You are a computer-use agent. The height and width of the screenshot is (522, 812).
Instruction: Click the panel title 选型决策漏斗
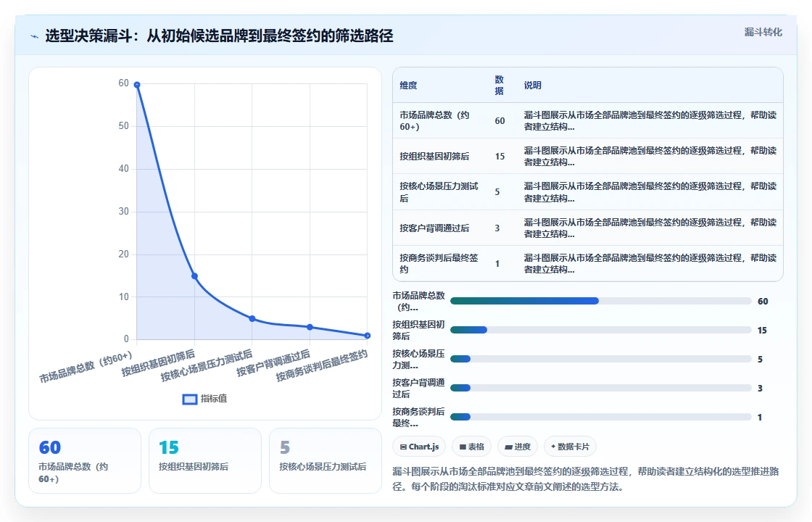pyautogui.click(x=220, y=36)
